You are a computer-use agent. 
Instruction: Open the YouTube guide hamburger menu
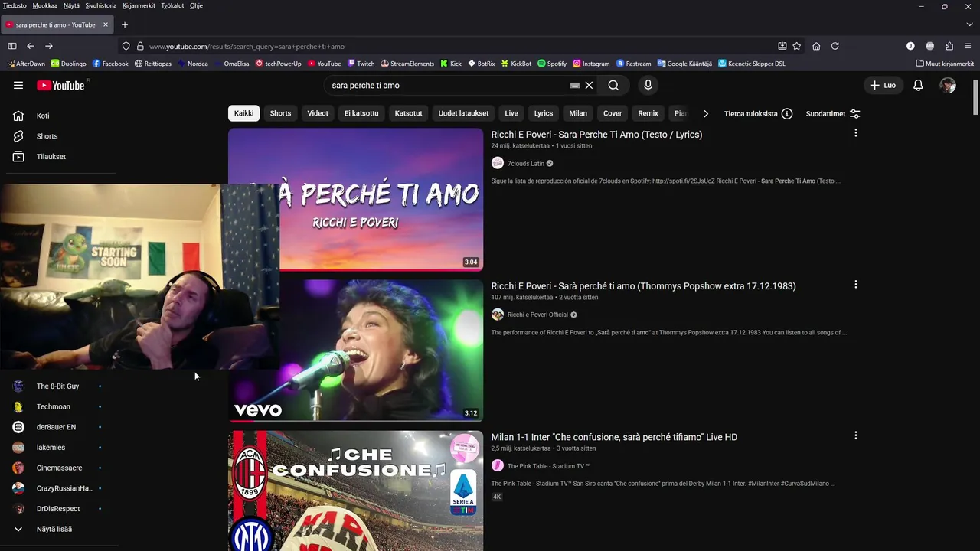pyautogui.click(x=18, y=86)
